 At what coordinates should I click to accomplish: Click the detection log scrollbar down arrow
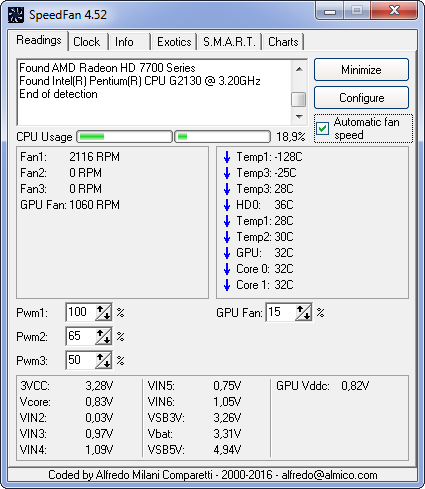(x=299, y=117)
